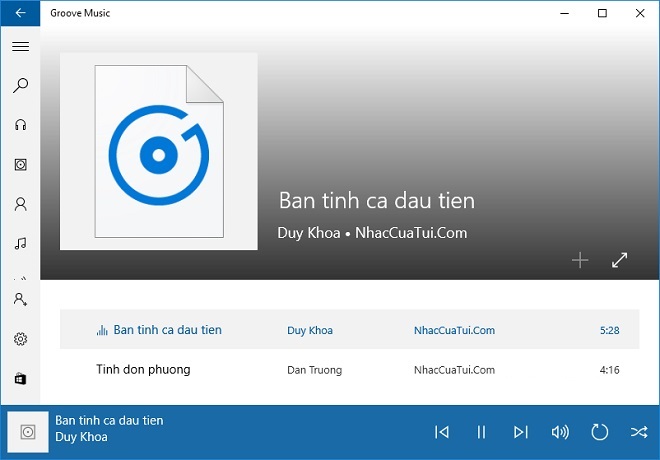Open the Store bag icon
The width and height of the screenshot is (660, 460).
coord(20,379)
